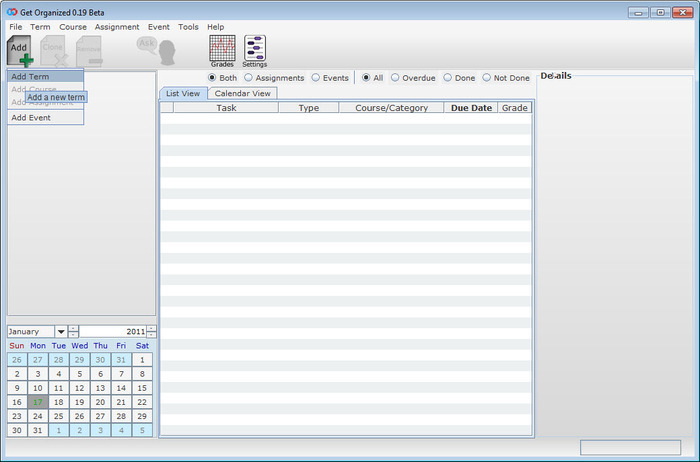Viewport: 700px width, 462px height.
Task: Sort by the Grade column header
Action: 515,108
